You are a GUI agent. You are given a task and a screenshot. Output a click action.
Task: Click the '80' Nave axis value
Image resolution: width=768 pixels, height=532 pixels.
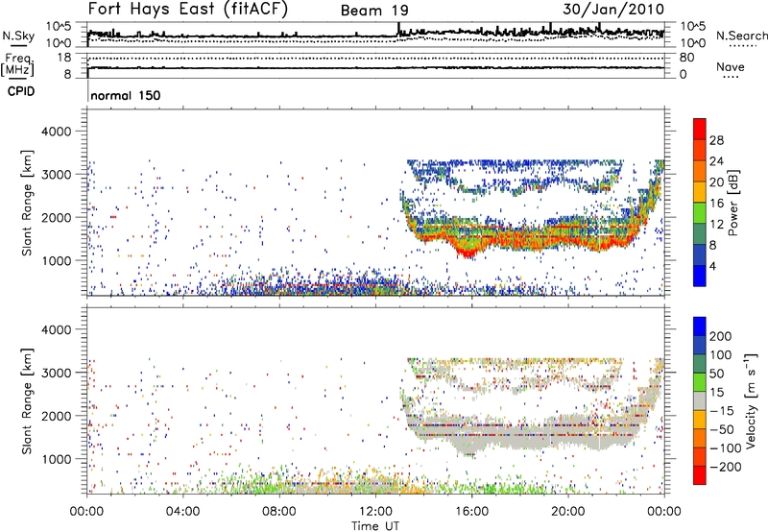coord(686,58)
